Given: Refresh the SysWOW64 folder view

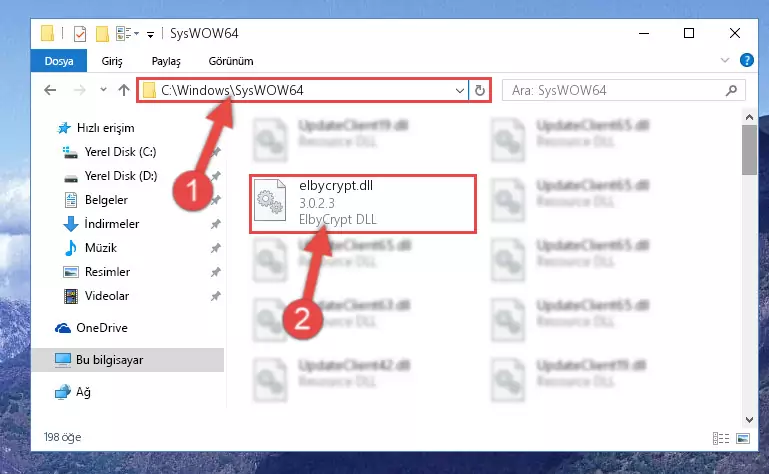Looking at the screenshot, I should pos(480,90).
